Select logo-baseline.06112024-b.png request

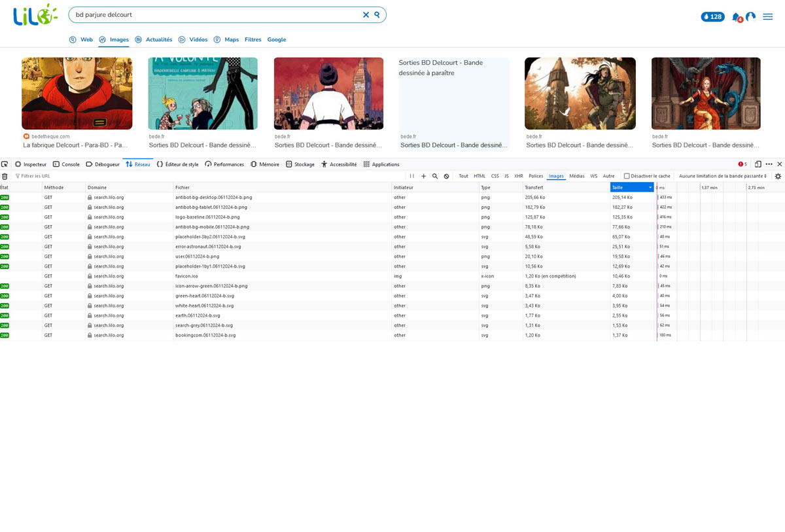point(392,217)
